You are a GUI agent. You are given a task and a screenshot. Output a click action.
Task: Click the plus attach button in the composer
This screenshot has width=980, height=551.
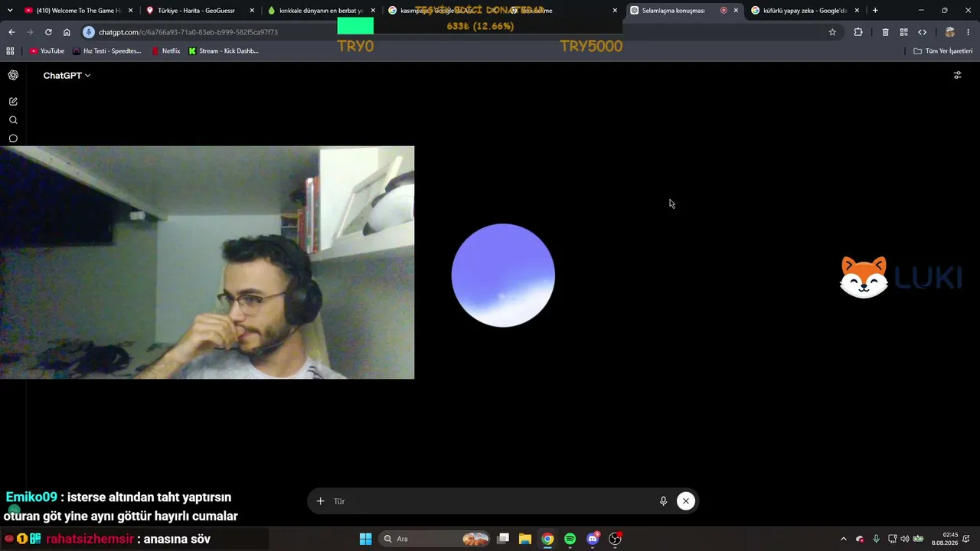320,501
